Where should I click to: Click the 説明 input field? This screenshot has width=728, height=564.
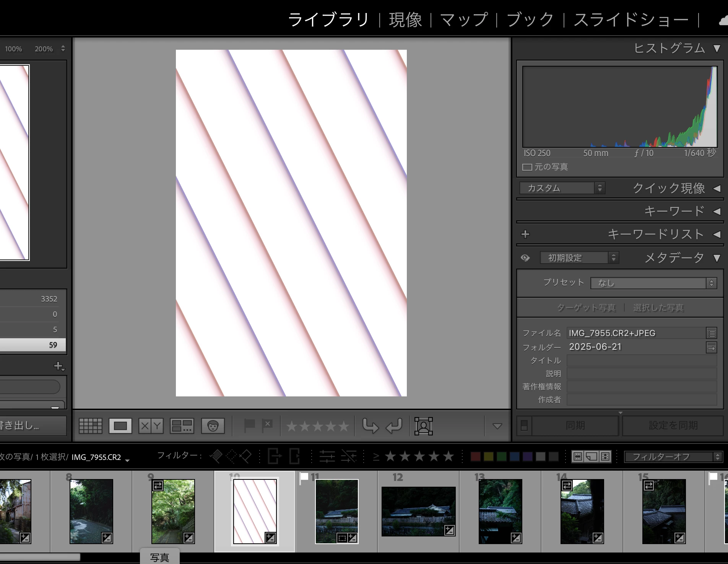pyautogui.click(x=642, y=374)
